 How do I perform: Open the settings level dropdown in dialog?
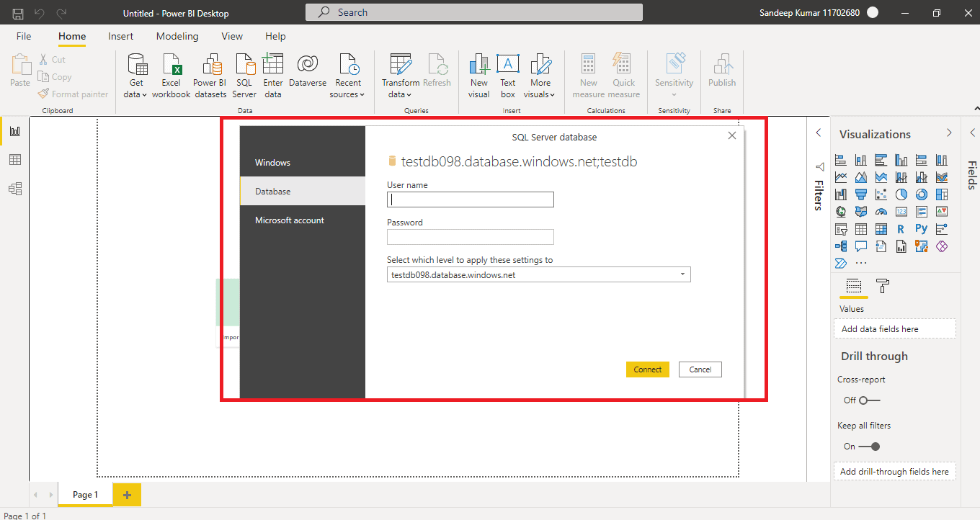tap(682, 274)
